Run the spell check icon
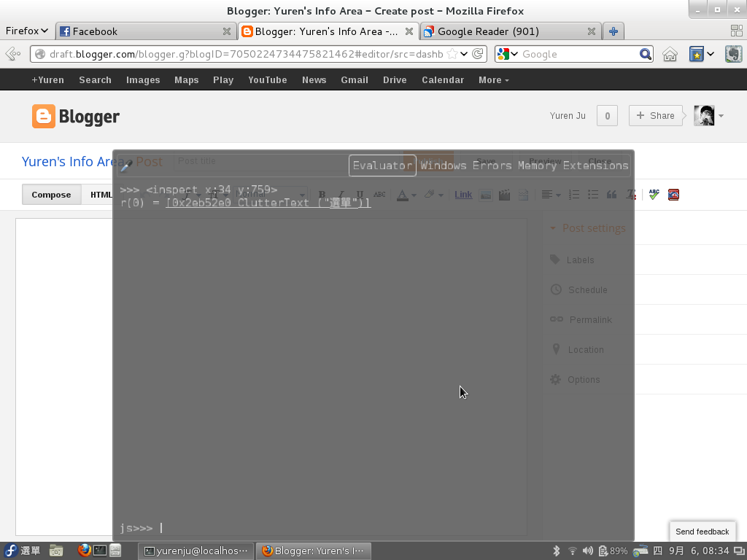The width and height of the screenshot is (747, 560). pos(654,194)
